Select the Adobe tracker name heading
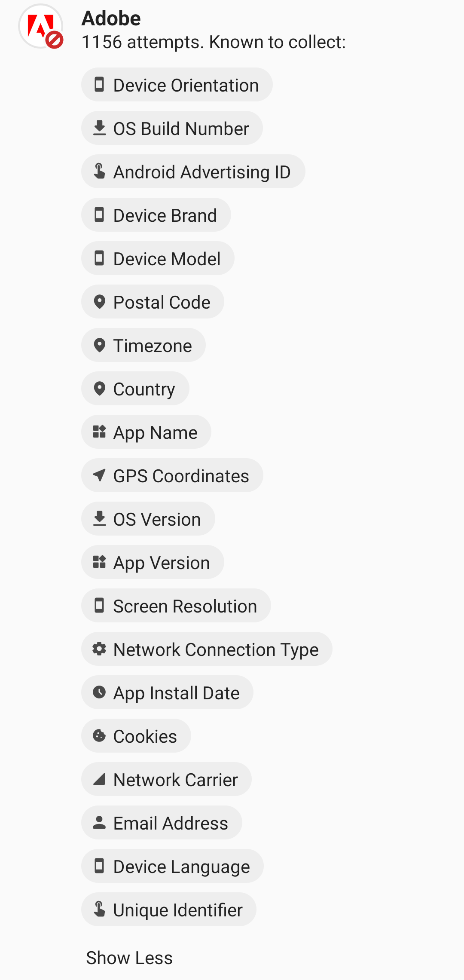This screenshot has height=980, width=464. click(111, 18)
